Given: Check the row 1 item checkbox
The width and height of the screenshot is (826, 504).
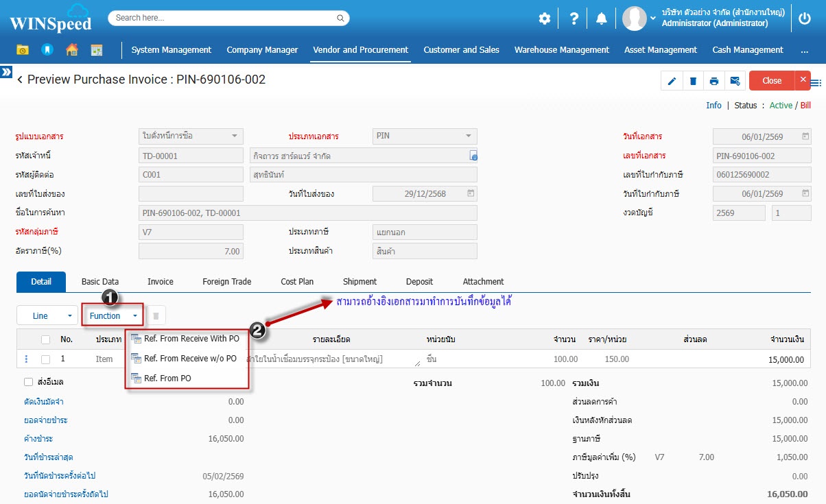Looking at the screenshot, I should 45,359.
